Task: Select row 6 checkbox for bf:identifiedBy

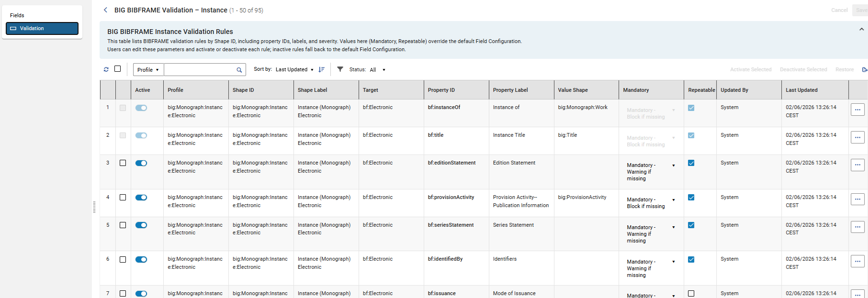Action: click(123, 260)
